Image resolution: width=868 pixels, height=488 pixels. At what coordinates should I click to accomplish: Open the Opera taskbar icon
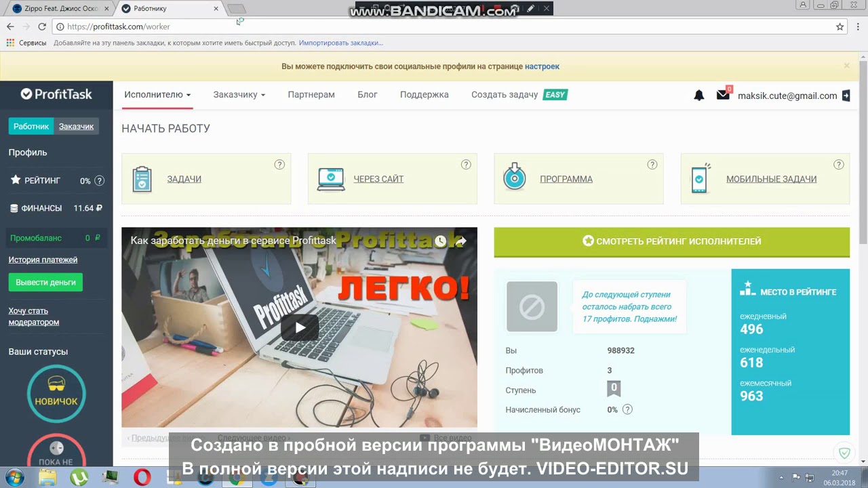pyautogui.click(x=142, y=478)
